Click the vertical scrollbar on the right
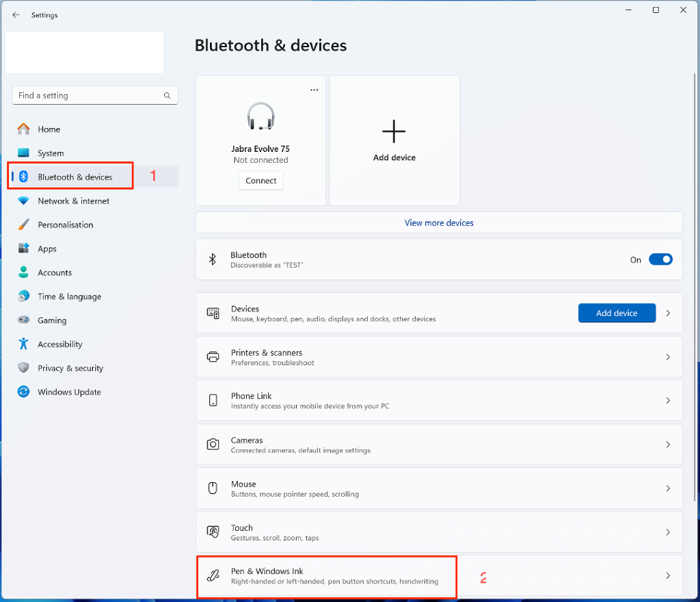 695,274
